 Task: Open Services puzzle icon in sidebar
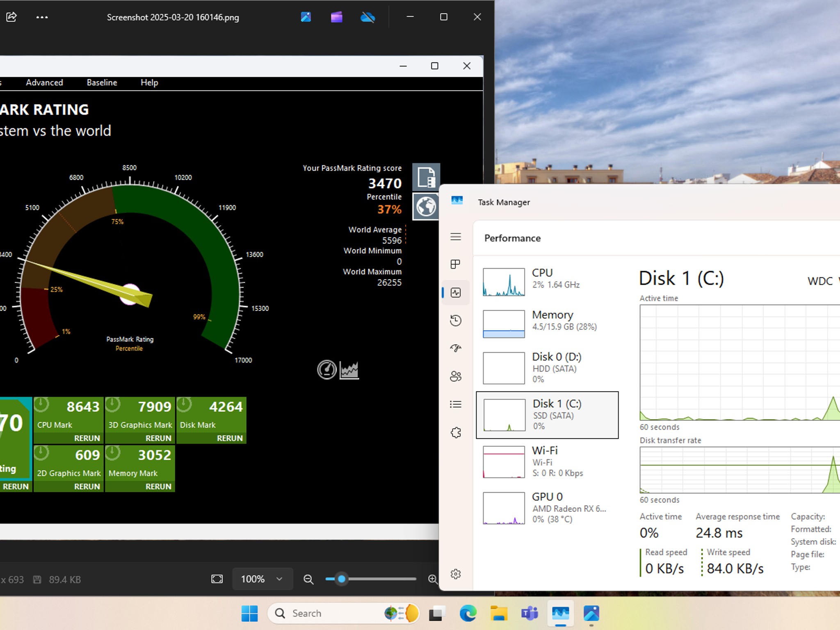[x=456, y=432]
